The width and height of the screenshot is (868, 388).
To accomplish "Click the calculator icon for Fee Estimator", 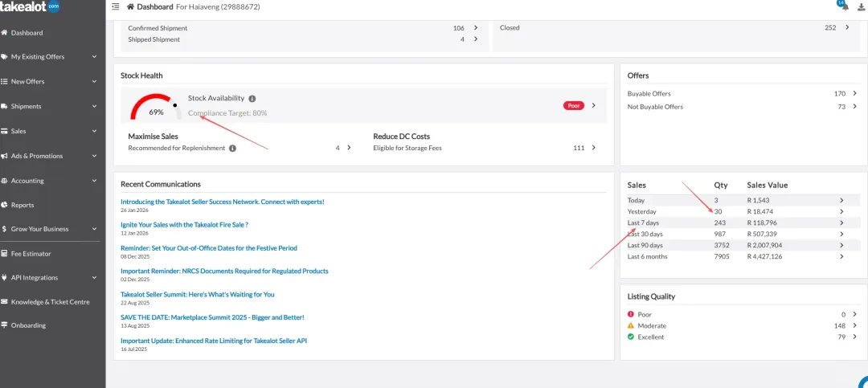I will pyautogui.click(x=5, y=254).
